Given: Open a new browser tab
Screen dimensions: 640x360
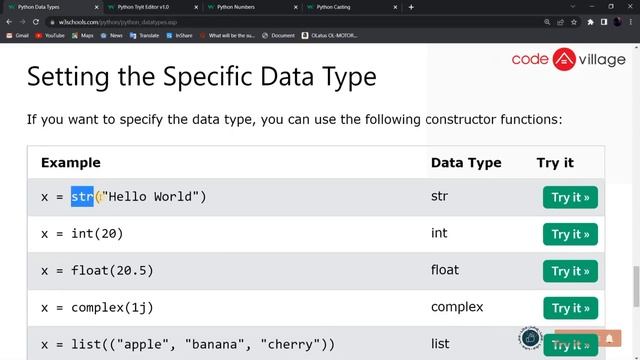Looking at the screenshot, I should point(411,7).
